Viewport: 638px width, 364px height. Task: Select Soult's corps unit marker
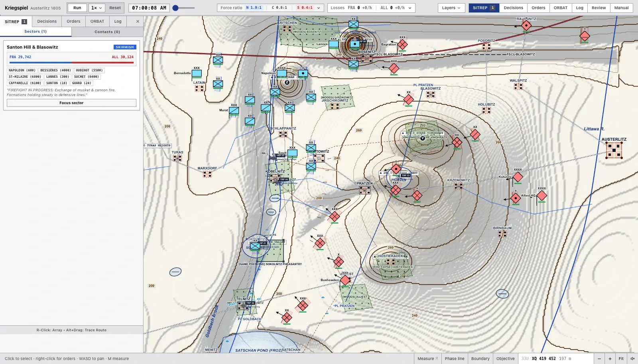[x=292, y=153]
